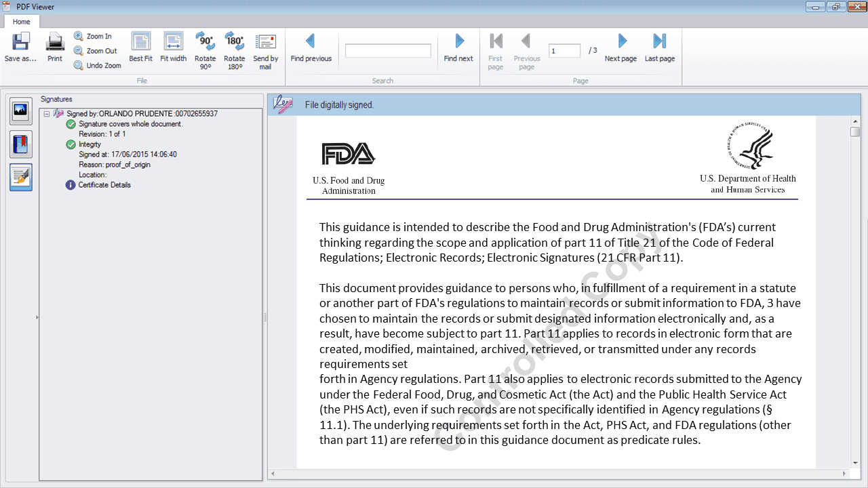
Task: Select the 'Reason: proof_of_origin' line
Action: (x=115, y=165)
